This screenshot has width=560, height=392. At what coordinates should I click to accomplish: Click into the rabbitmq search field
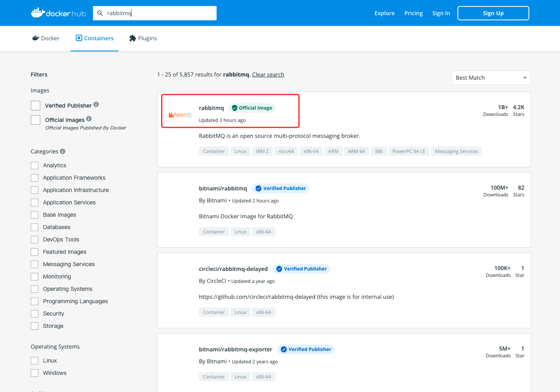coord(155,13)
